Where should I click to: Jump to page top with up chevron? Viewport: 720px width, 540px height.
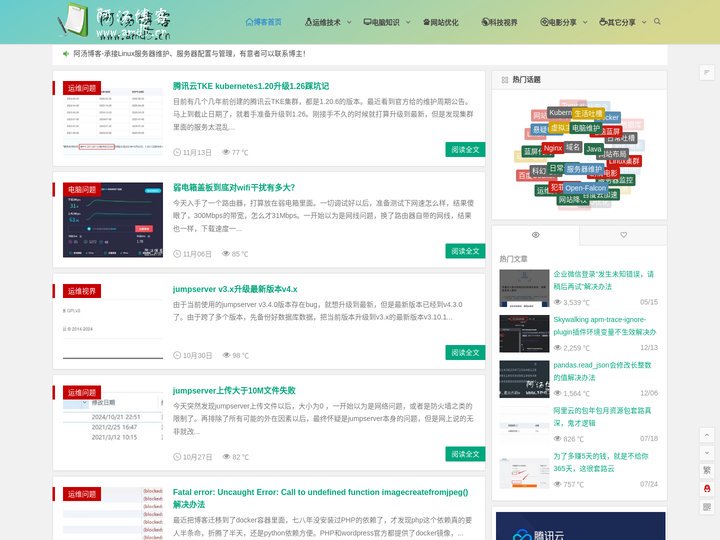click(707, 435)
